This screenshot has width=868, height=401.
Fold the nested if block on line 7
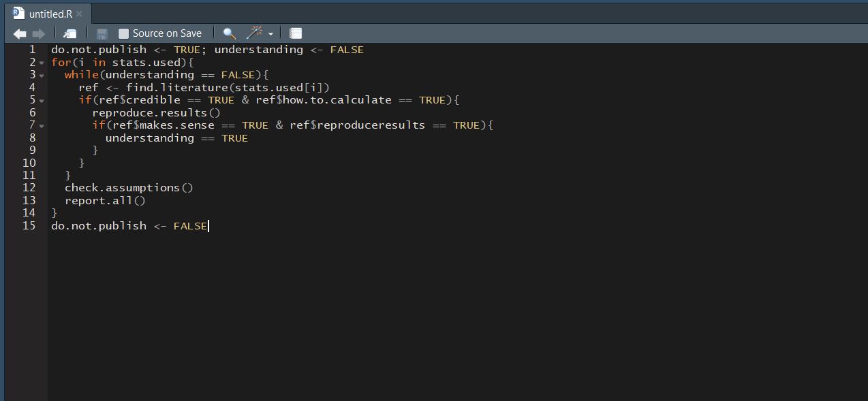click(42, 125)
